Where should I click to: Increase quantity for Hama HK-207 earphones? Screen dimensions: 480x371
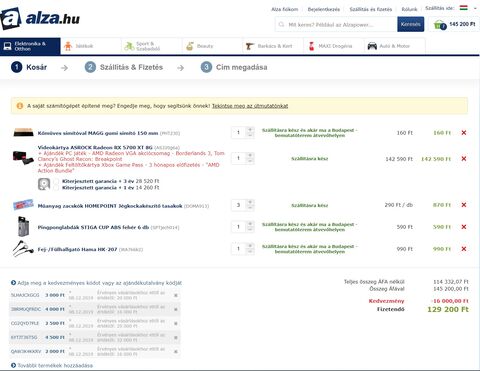pos(250,246)
